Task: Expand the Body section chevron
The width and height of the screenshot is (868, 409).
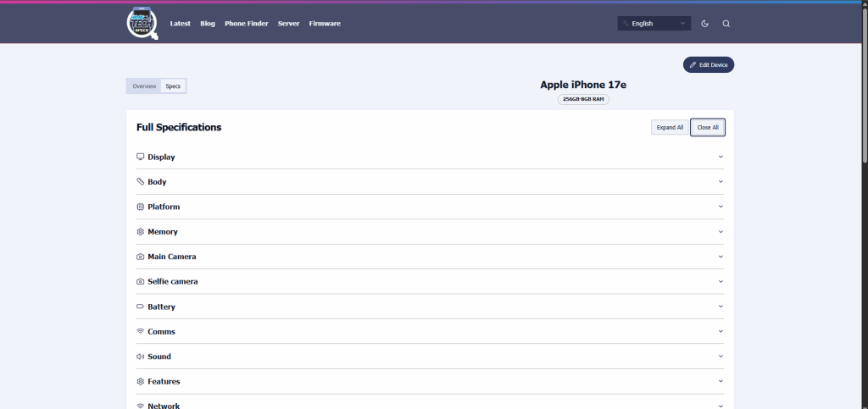Action: (721, 181)
